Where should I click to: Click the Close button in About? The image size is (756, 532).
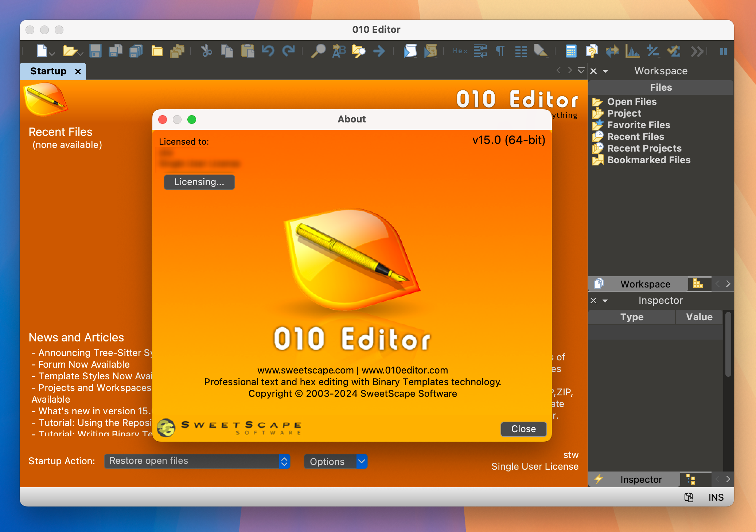tap(523, 429)
